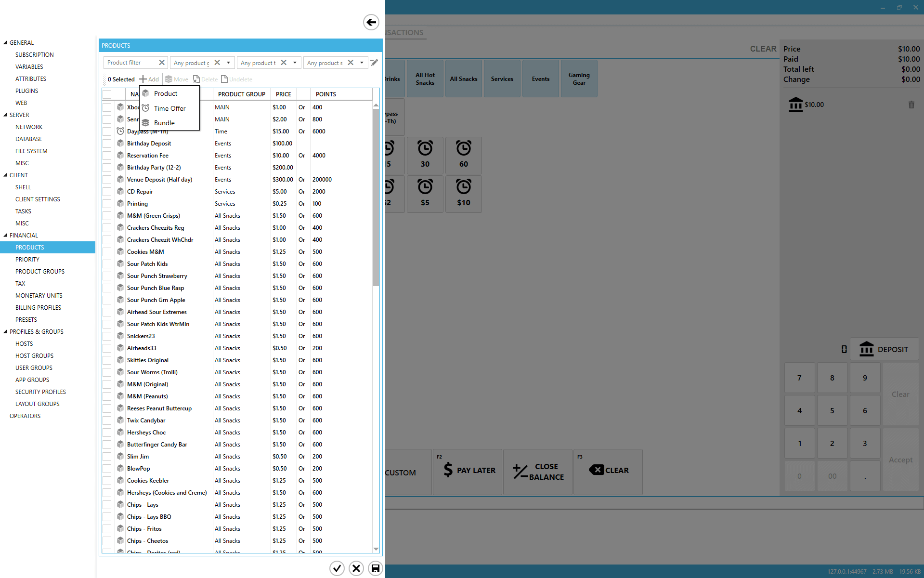Click the confirm checkmark circle icon
The width and height of the screenshot is (924, 578).
tap(337, 568)
